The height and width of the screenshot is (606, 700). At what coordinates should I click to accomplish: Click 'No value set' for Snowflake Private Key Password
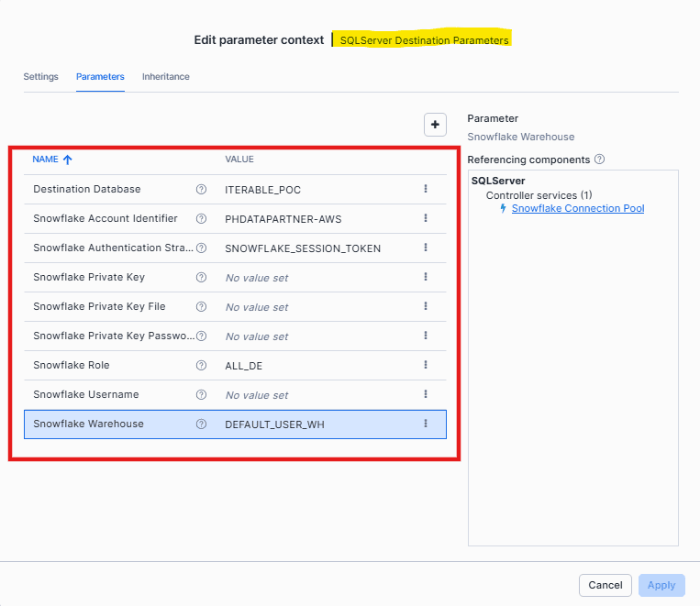tap(257, 336)
